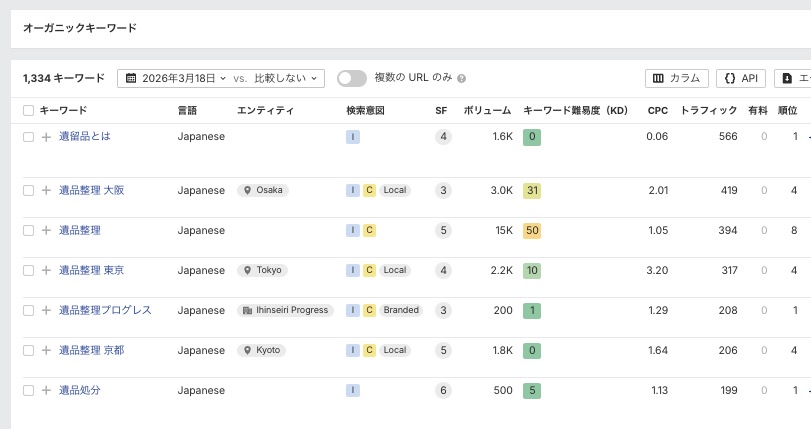
Task: Expand the 遺留品とは row with plus icon
Action: click(47, 137)
